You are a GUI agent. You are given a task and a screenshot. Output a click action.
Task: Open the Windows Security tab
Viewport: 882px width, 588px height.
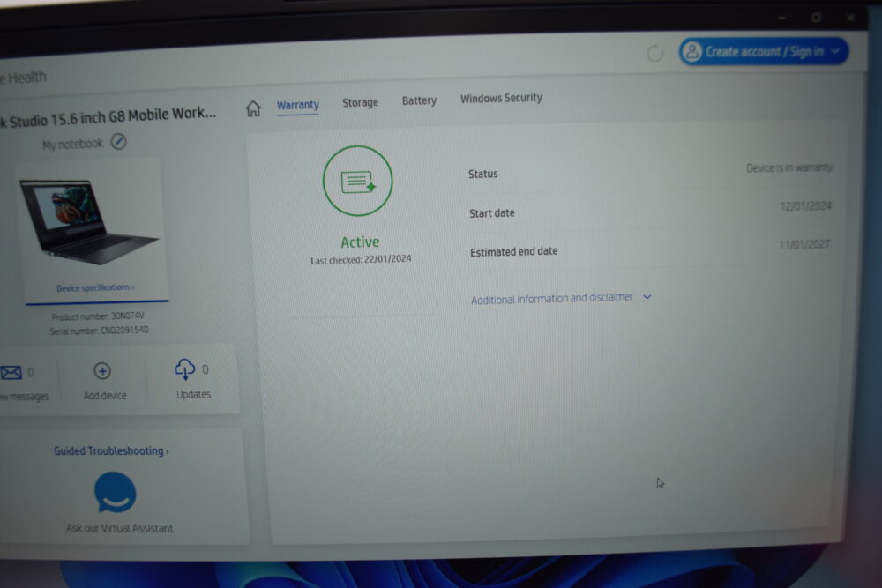tap(501, 98)
